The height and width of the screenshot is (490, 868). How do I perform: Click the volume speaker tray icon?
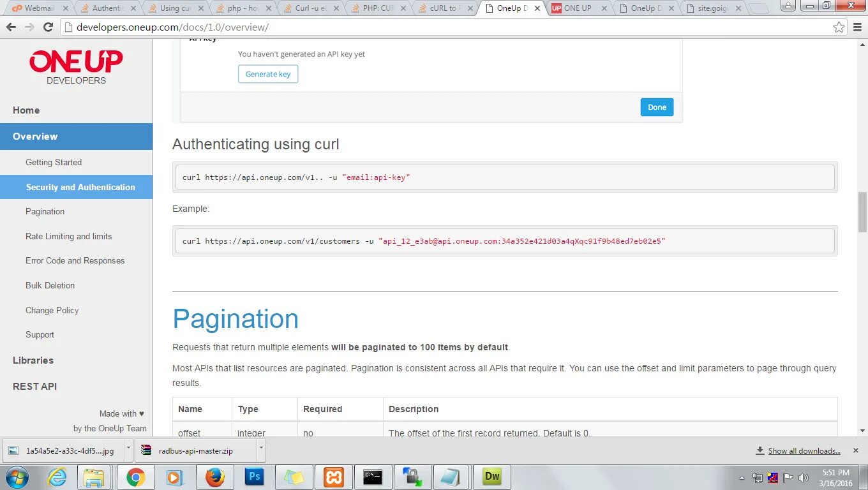point(804,477)
